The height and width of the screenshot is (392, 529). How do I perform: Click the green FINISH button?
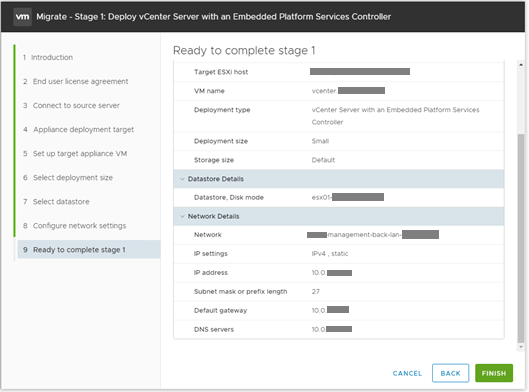pyautogui.click(x=494, y=373)
